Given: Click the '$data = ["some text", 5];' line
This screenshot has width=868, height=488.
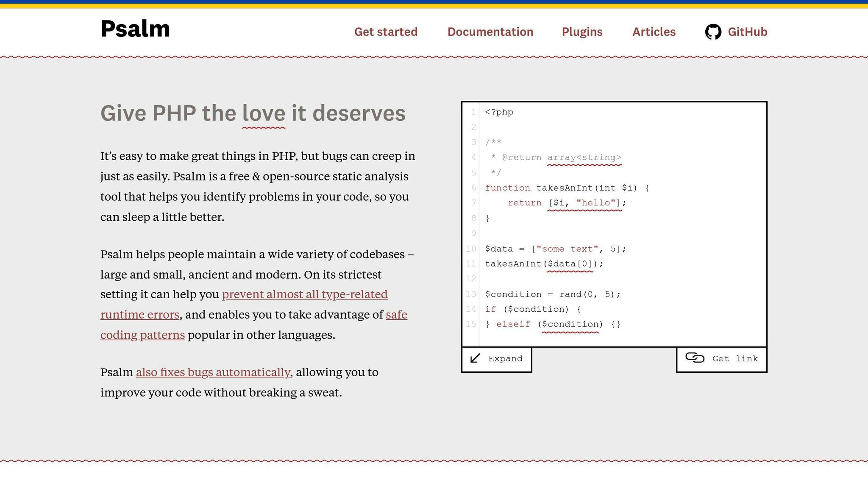Looking at the screenshot, I should [556, 249].
